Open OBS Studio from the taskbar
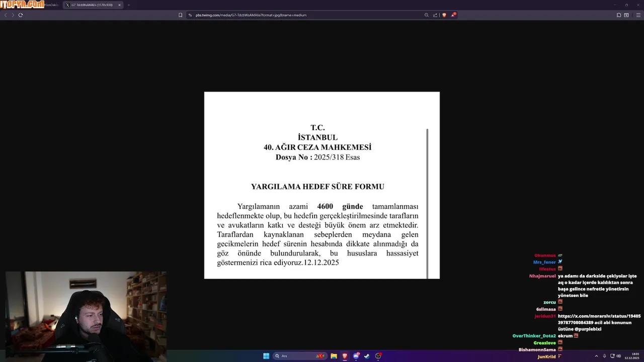Image resolution: width=644 pixels, height=362 pixels. (x=378, y=356)
